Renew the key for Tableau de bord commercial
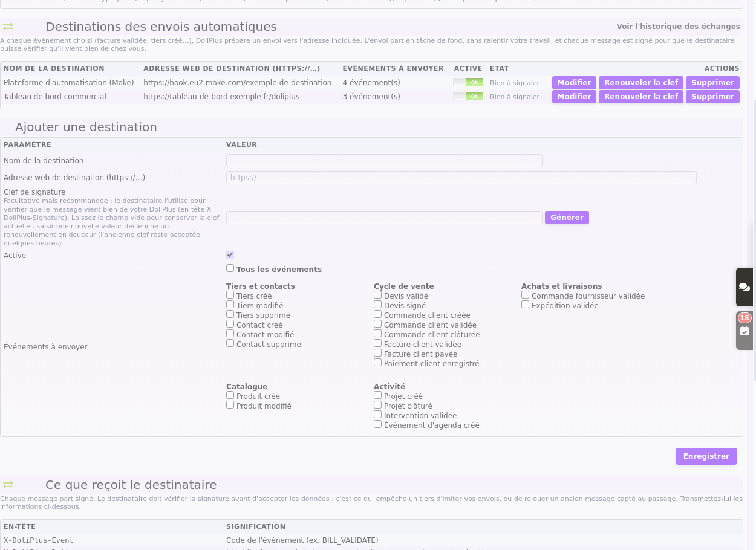The image size is (756, 550). pyautogui.click(x=641, y=97)
